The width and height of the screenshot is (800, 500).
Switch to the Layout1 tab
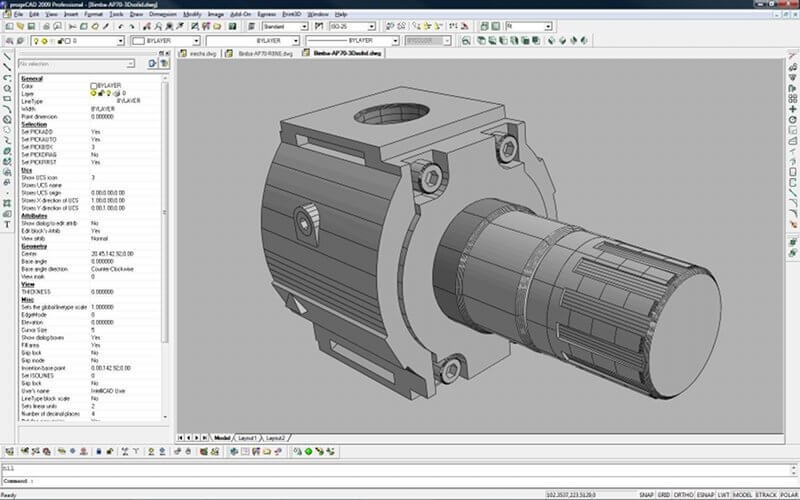(247, 438)
